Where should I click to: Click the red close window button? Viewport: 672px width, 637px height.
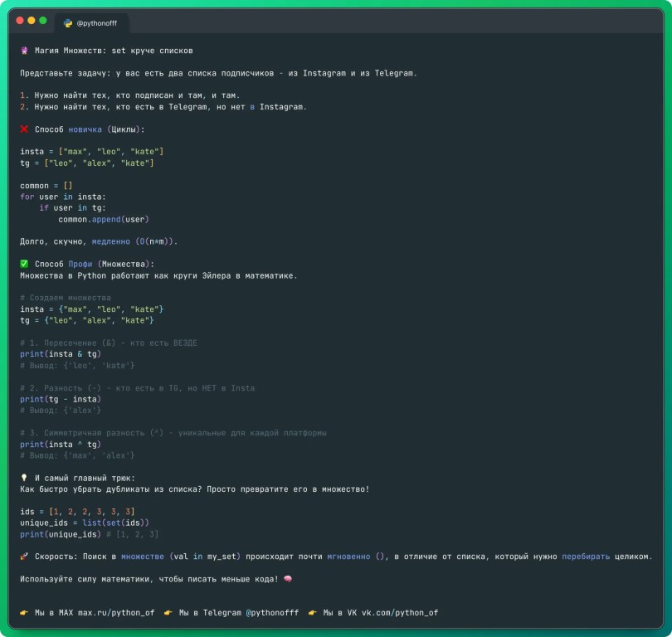click(x=20, y=20)
